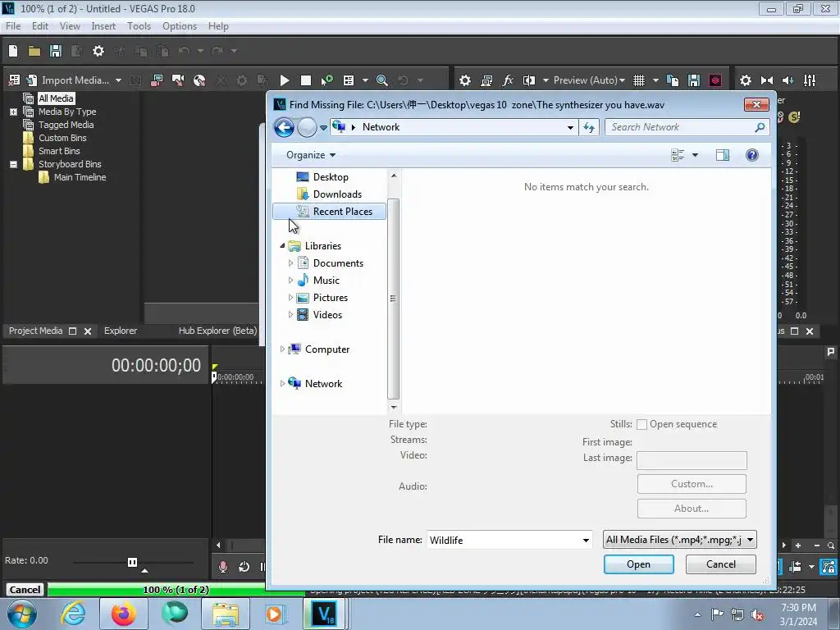Click the Arm for Record microphone icon

[223, 566]
